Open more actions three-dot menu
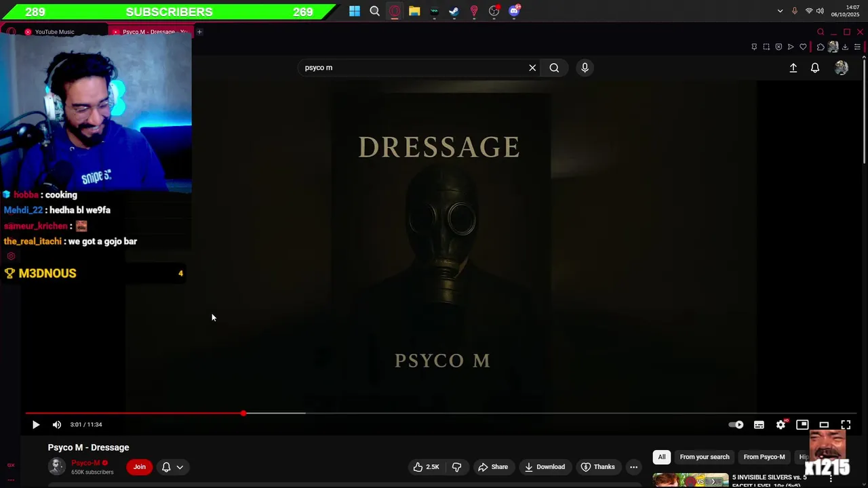Screen dimensions: 868x488 tap(633, 467)
